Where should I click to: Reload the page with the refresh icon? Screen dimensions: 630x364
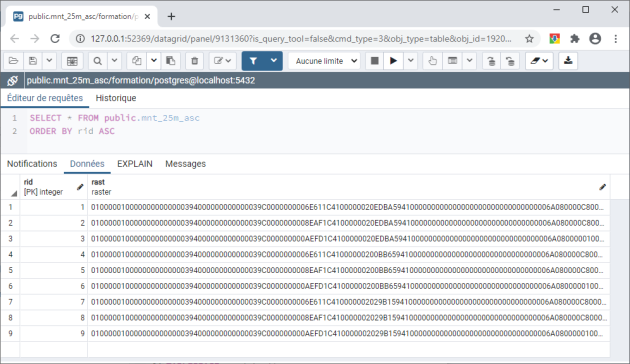point(55,39)
